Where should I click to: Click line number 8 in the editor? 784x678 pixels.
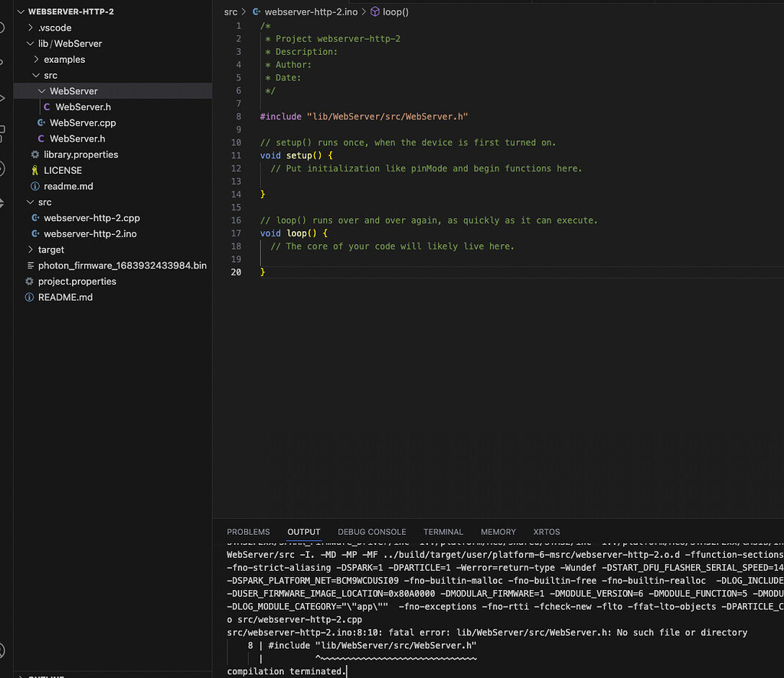(x=238, y=116)
